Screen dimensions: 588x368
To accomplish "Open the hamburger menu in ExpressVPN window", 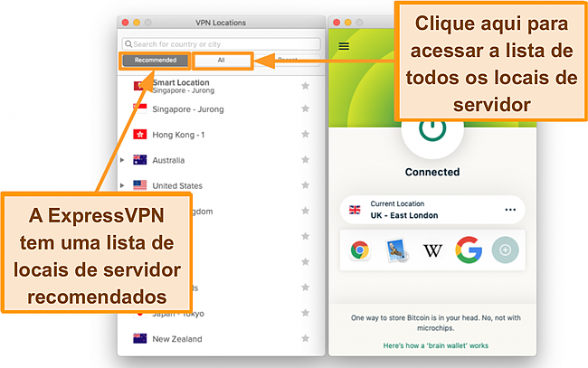I will tap(344, 46).
